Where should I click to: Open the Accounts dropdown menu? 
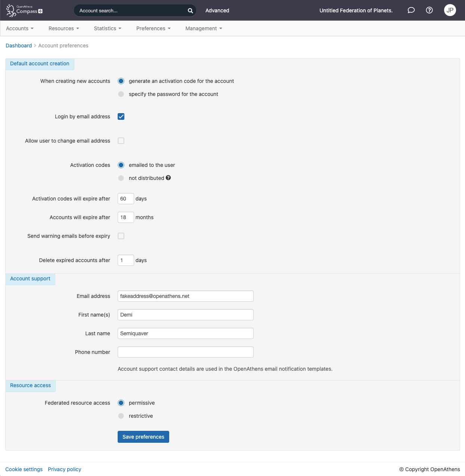[19, 28]
